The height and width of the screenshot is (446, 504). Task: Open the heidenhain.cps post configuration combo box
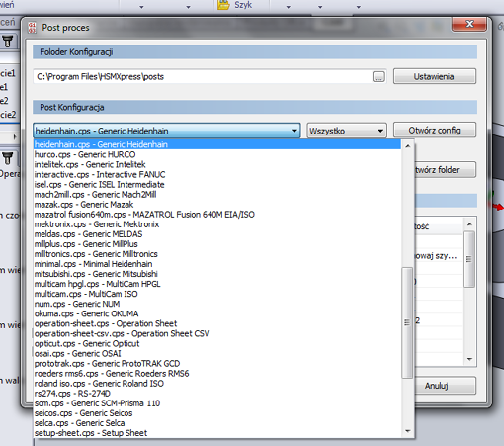pos(166,131)
